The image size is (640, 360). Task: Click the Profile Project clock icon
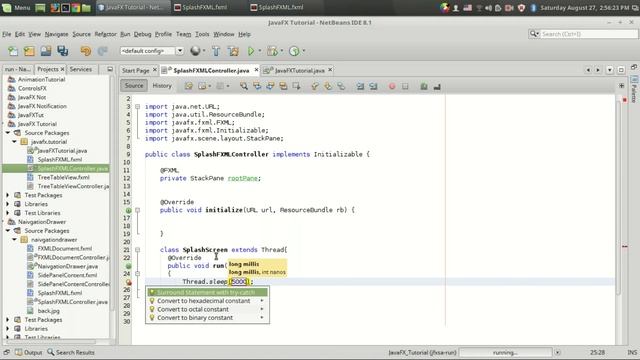(294, 51)
